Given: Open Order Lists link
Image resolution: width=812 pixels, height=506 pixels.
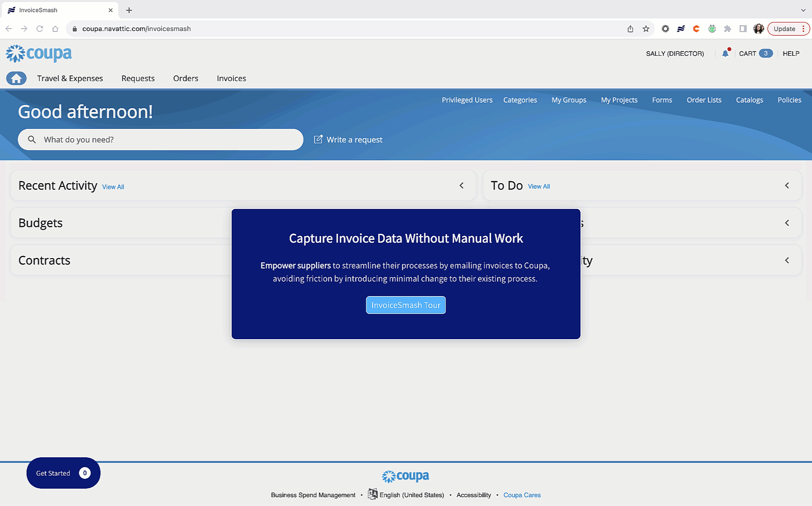Looking at the screenshot, I should [x=704, y=100].
